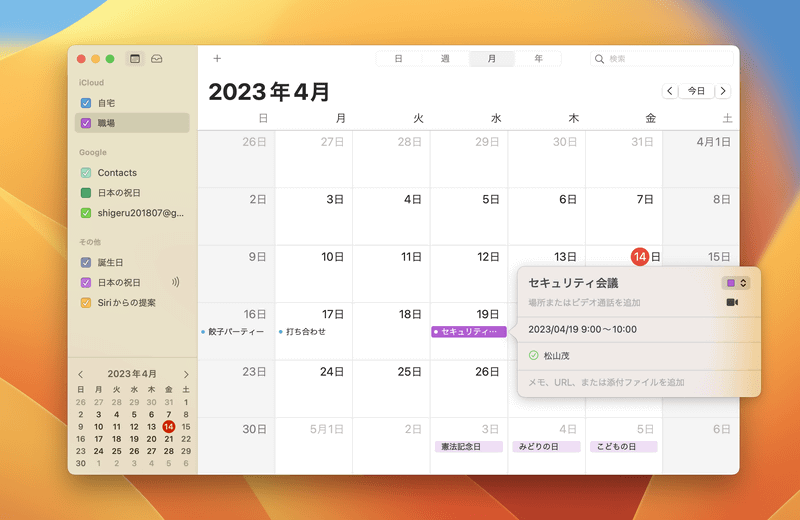
Task: Select 28 in the mini calendar
Action: click(x=168, y=451)
